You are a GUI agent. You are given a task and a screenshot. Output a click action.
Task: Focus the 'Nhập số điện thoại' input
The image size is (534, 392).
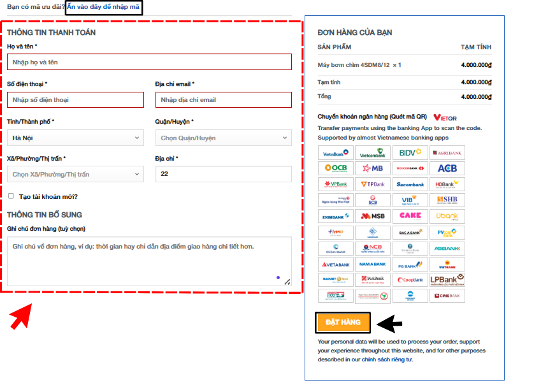coord(75,100)
